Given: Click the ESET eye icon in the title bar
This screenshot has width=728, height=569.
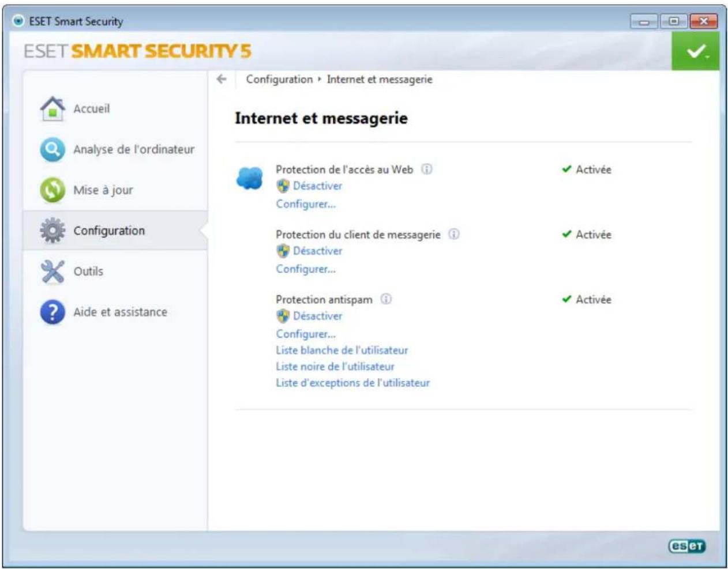Looking at the screenshot, I should (18, 21).
